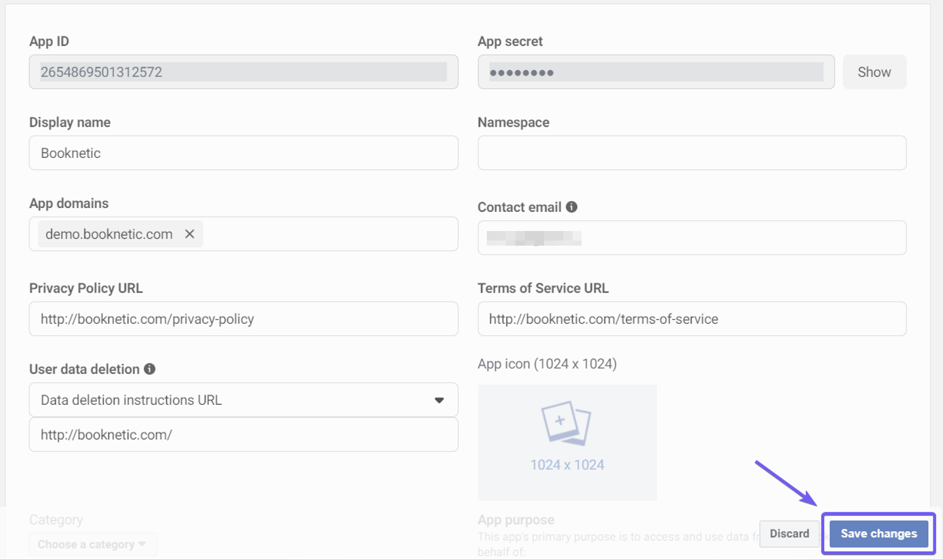Open Data deletion instructions URL dropdown

(244, 400)
